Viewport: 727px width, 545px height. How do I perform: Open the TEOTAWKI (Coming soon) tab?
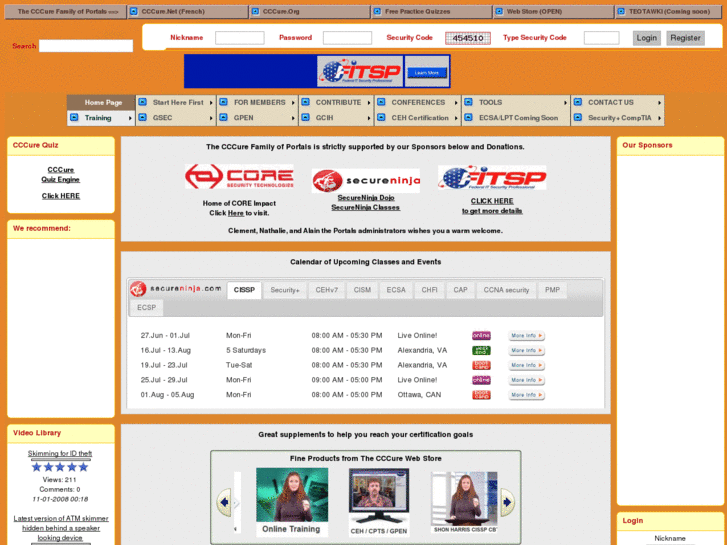click(x=669, y=12)
